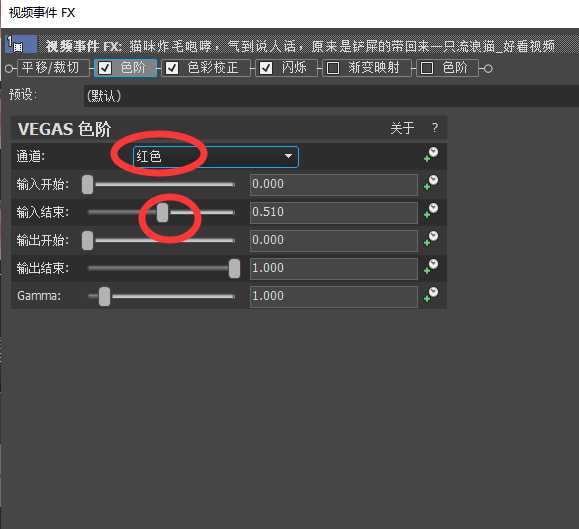Click the animate icon for 输出结束
This screenshot has height=529, width=579.
pos(431,267)
